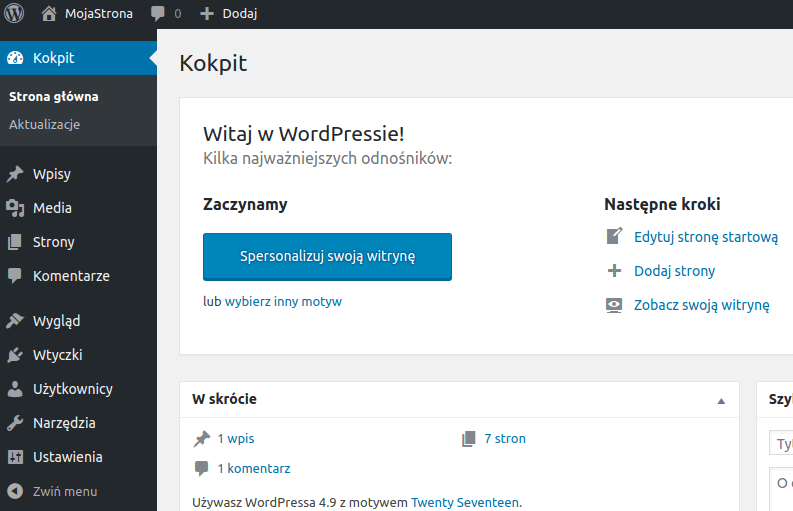Open the WordPress logo menu
793x511 pixels.
pyautogui.click(x=14, y=13)
